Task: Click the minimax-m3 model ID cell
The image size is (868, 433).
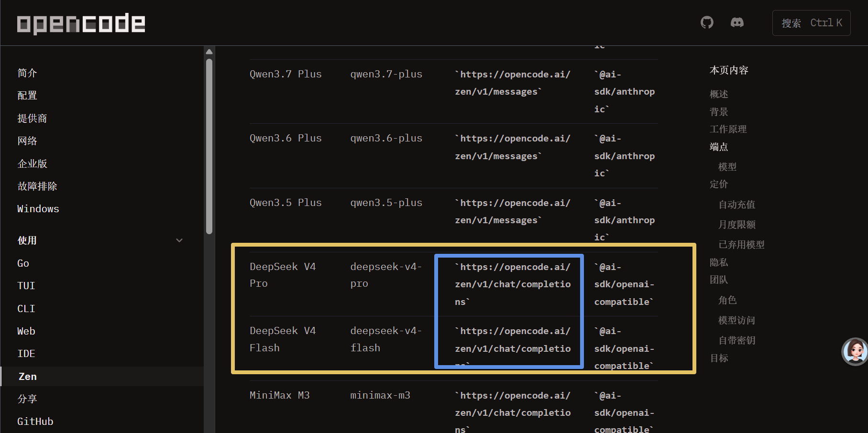Action: pos(380,395)
